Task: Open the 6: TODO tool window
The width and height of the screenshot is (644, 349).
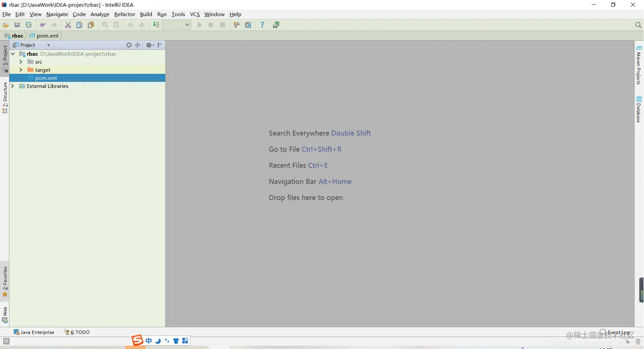Action: 77,332
